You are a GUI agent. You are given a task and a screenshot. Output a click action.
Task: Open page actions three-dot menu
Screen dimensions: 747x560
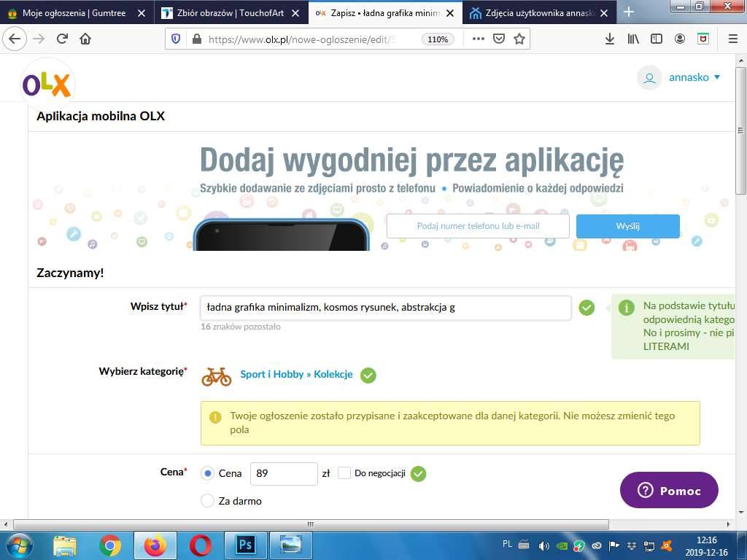[479, 39]
